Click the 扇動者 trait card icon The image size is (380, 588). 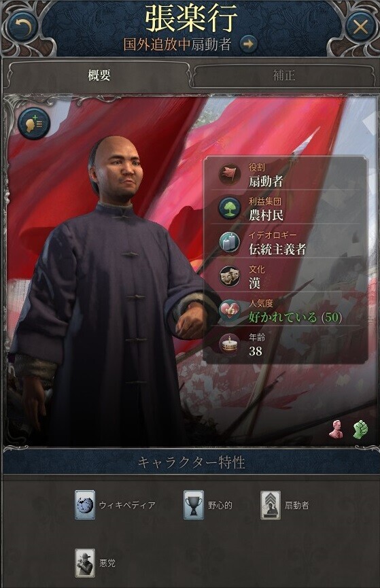tap(271, 505)
